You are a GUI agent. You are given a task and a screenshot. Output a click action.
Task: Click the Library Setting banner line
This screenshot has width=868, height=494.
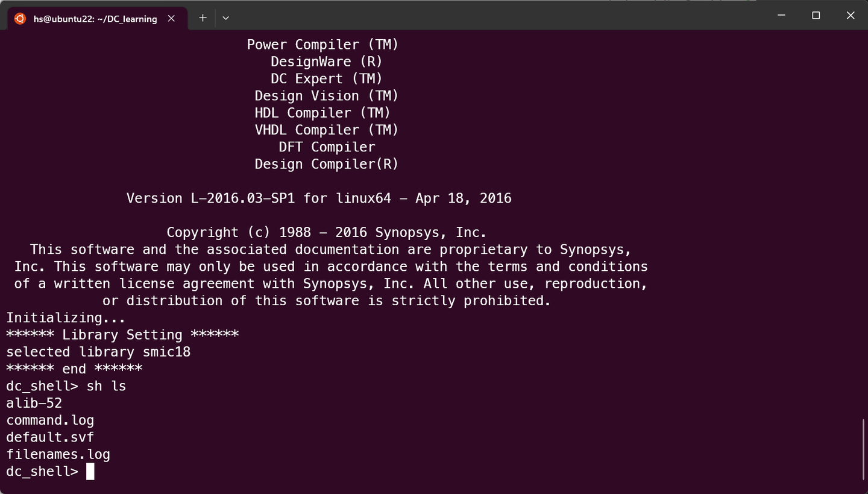tap(122, 334)
